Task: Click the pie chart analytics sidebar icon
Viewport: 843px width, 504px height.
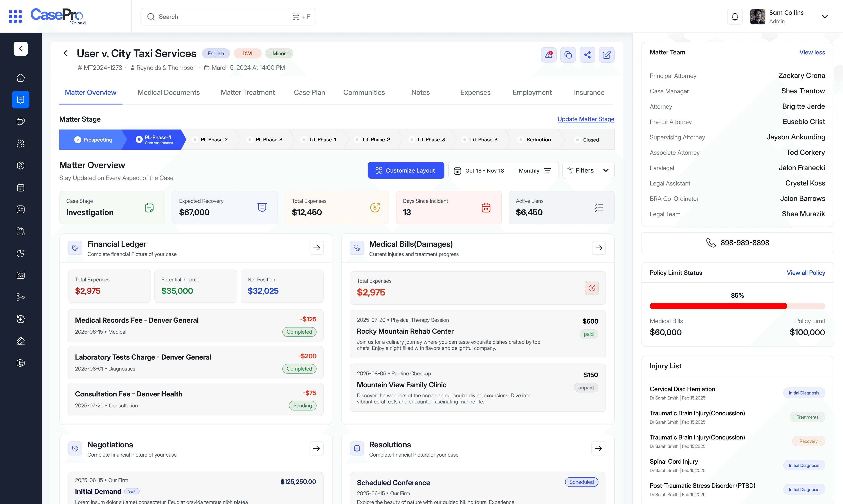Action: pos(21,253)
